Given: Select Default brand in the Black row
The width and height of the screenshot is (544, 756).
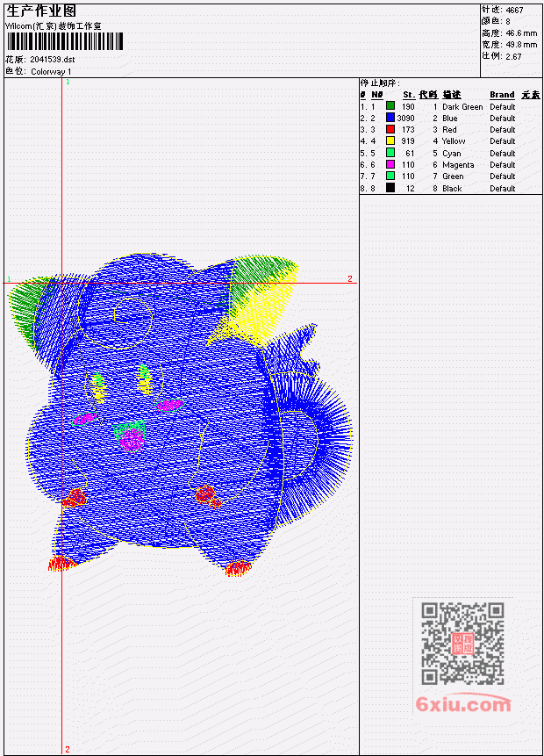Looking at the screenshot, I should point(502,189).
